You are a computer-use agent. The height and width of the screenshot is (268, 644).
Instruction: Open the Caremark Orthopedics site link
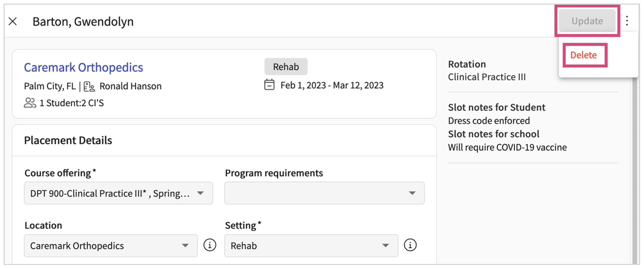coord(84,67)
